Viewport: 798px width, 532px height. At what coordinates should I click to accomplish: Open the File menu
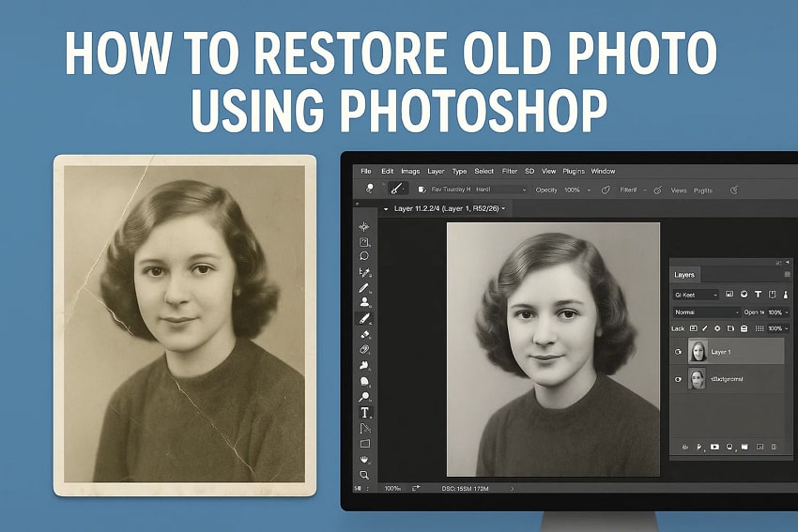click(x=365, y=171)
